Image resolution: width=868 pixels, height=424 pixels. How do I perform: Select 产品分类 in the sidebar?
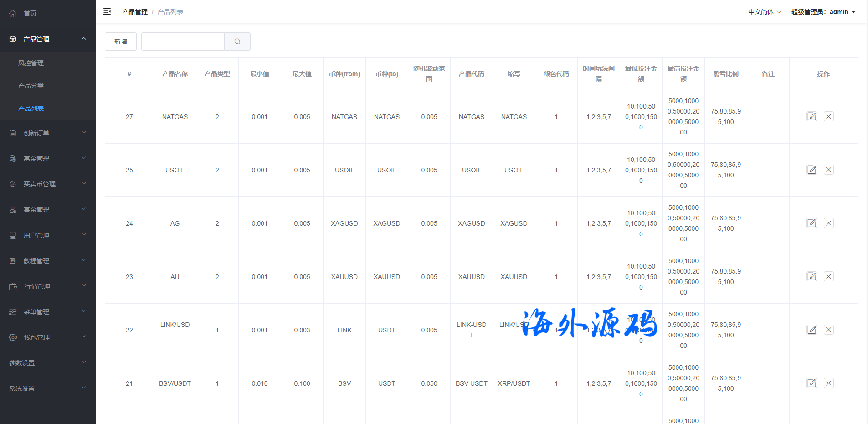31,86
